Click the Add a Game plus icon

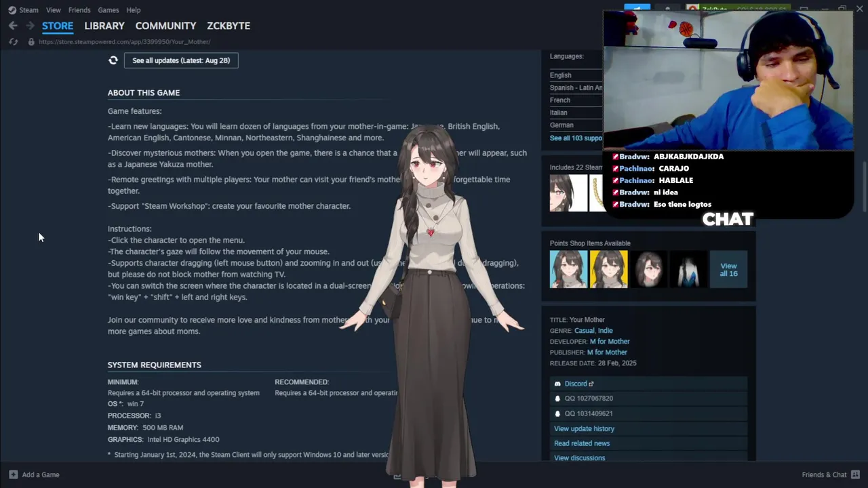click(x=13, y=474)
